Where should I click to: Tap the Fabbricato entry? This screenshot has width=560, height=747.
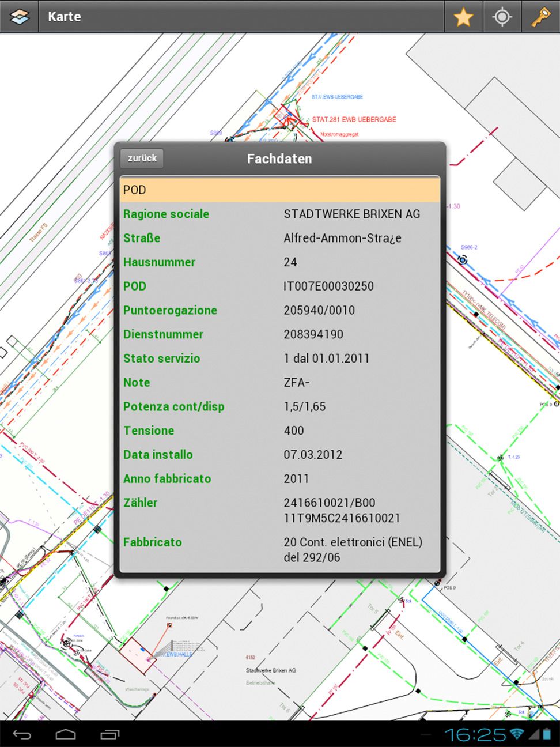[x=279, y=549]
